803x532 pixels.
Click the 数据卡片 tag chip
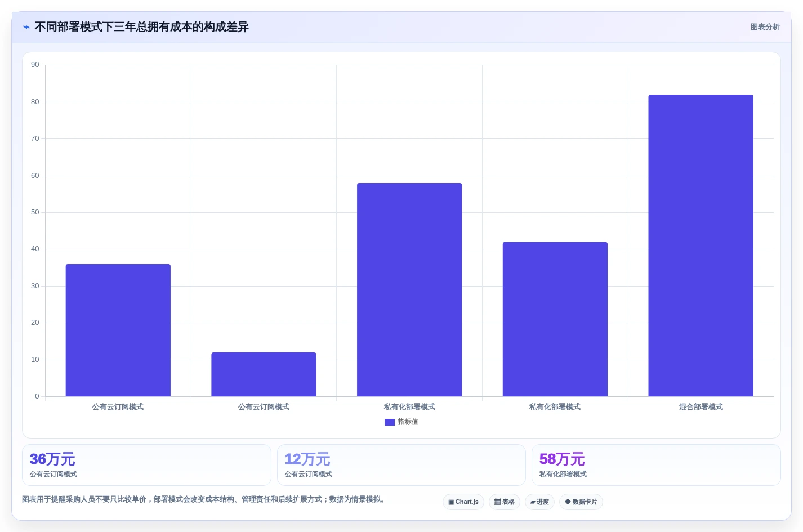click(x=581, y=502)
